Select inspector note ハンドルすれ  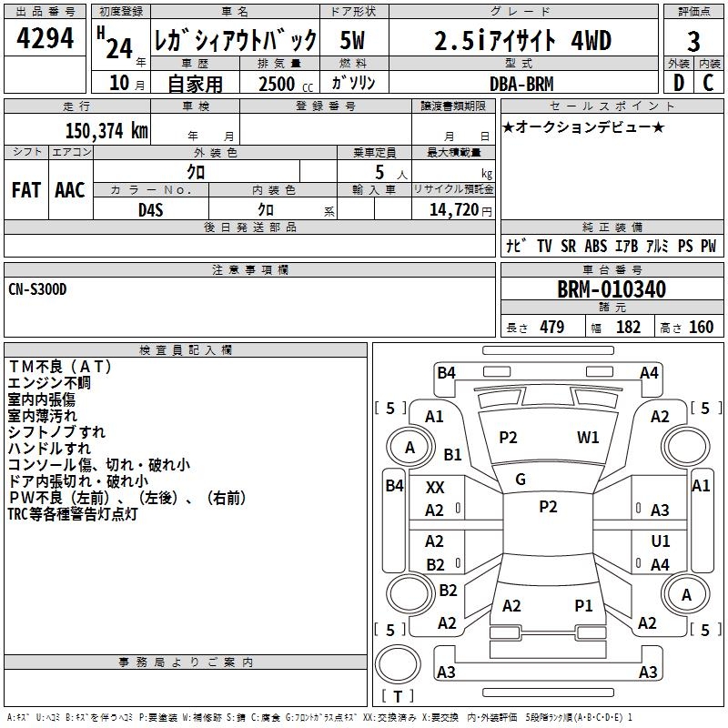point(50,448)
